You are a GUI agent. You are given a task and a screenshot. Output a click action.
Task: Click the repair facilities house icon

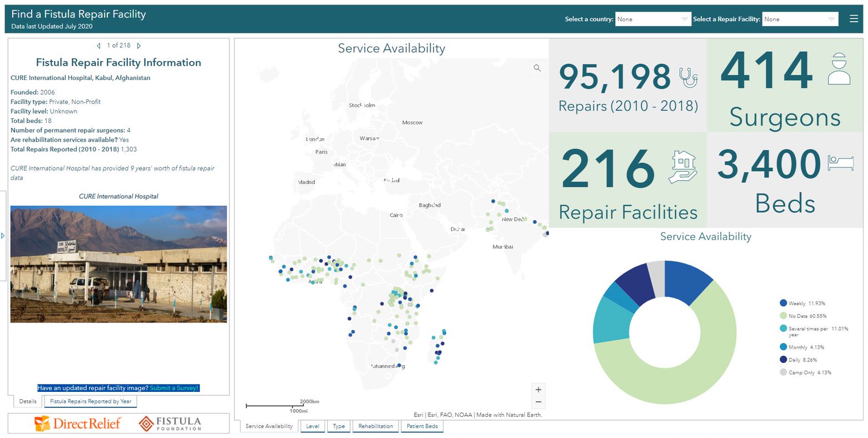tap(683, 167)
